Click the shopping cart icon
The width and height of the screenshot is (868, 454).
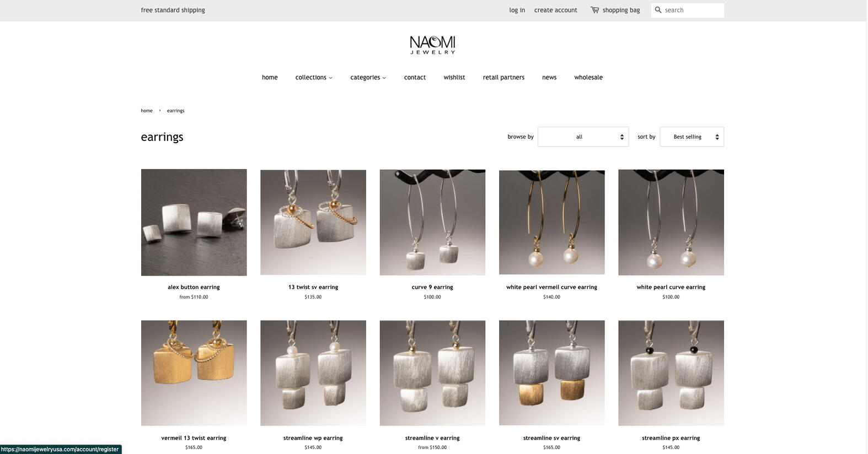tap(594, 10)
